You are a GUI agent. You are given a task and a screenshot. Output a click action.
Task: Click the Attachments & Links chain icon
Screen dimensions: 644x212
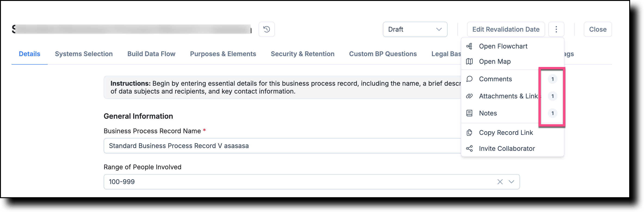point(469,96)
